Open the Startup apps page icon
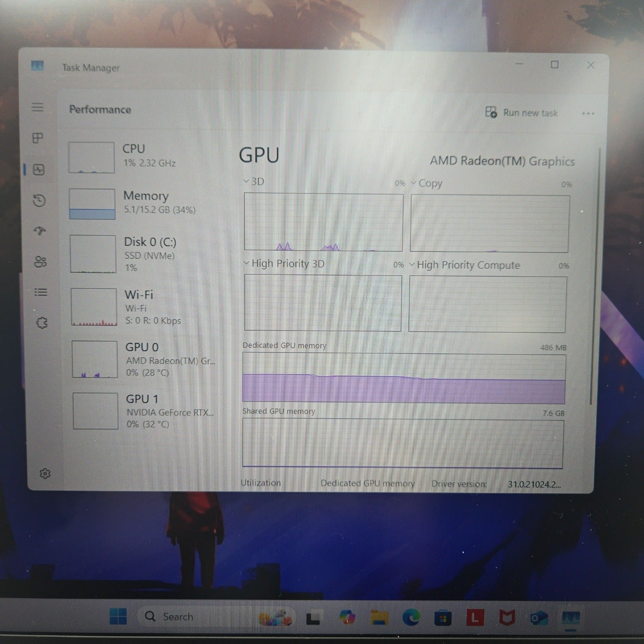Viewport: 644px width, 644px height. coord(40,231)
